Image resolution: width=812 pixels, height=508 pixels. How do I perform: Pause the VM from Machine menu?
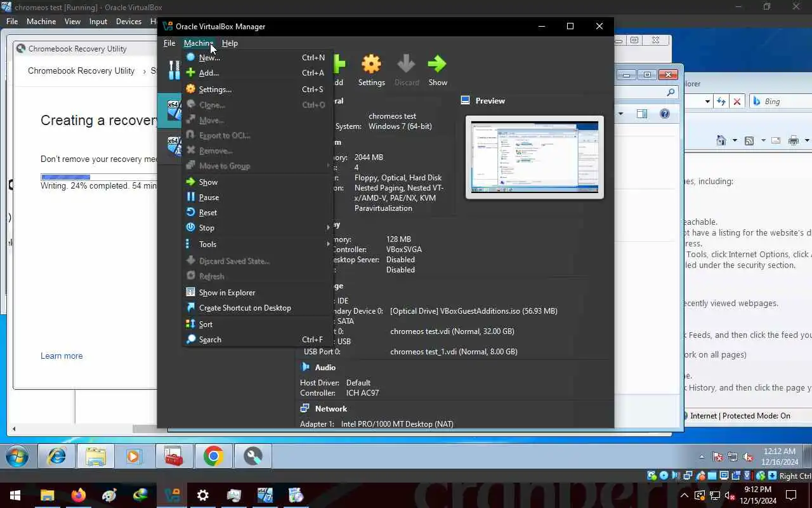coord(257,197)
